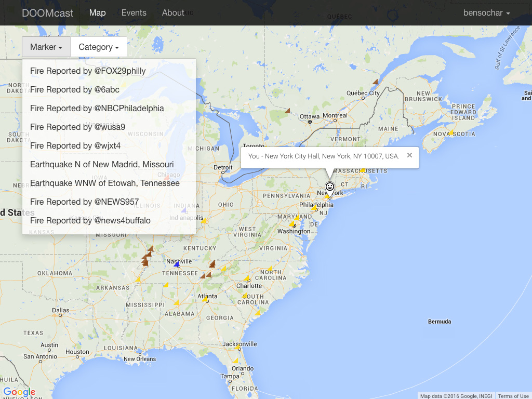Click the yellow marker east of Indianapolis

point(204,220)
